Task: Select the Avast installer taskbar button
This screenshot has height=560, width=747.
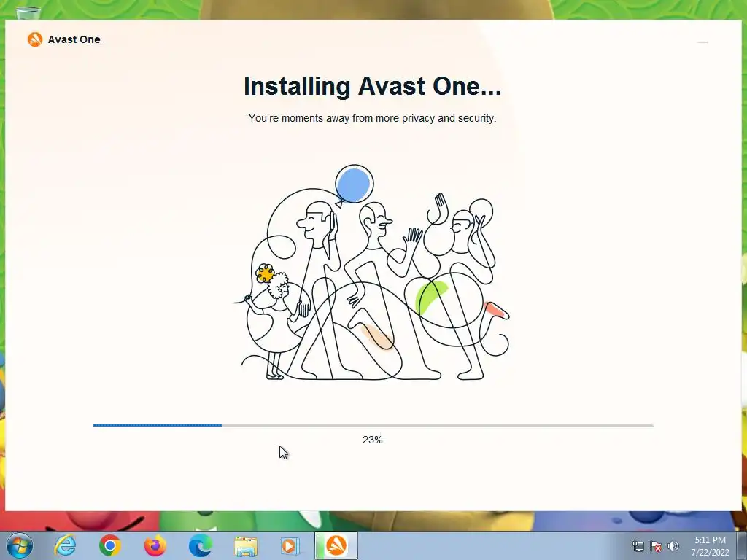Action: 336,545
